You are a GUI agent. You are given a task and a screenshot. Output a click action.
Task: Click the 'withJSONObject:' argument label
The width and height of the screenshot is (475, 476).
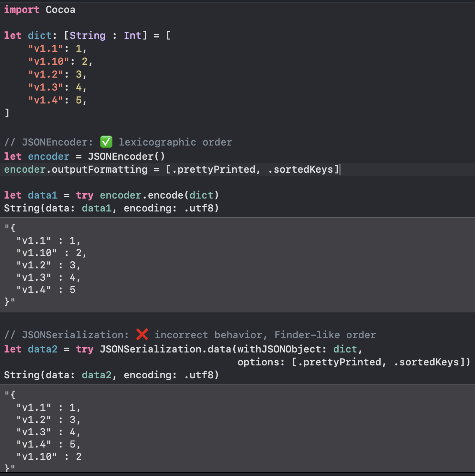point(282,349)
